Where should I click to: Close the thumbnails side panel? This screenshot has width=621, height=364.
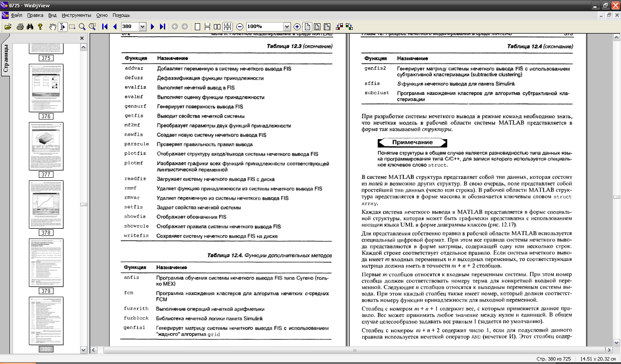(82, 38)
